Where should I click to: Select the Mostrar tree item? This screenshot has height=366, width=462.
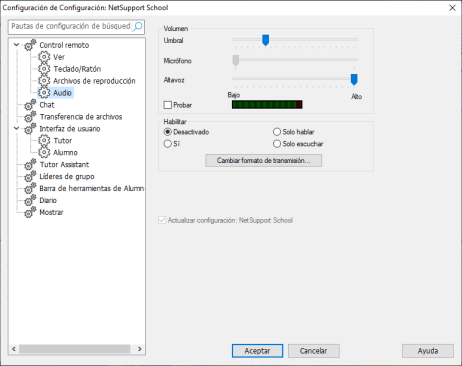pos(51,212)
